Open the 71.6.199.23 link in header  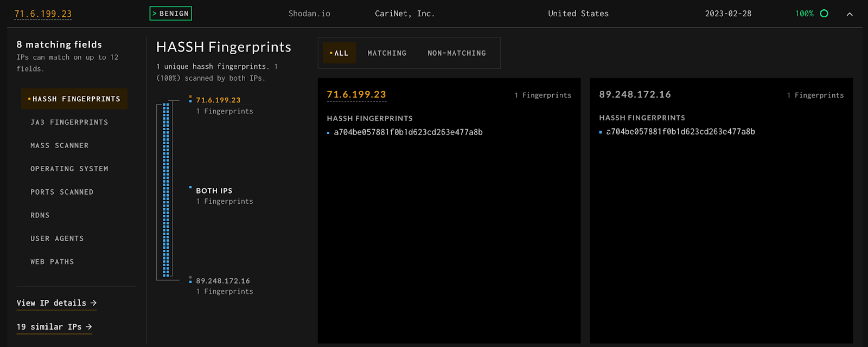pyautogui.click(x=43, y=14)
